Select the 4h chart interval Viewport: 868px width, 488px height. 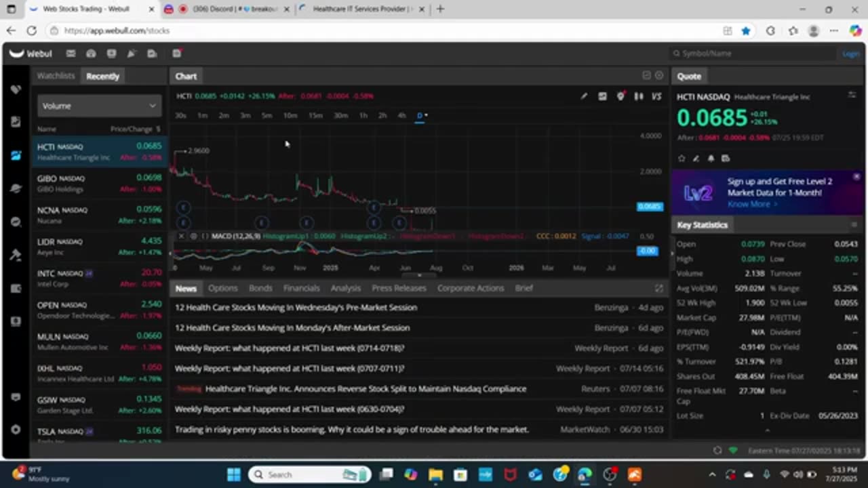coord(401,115)
